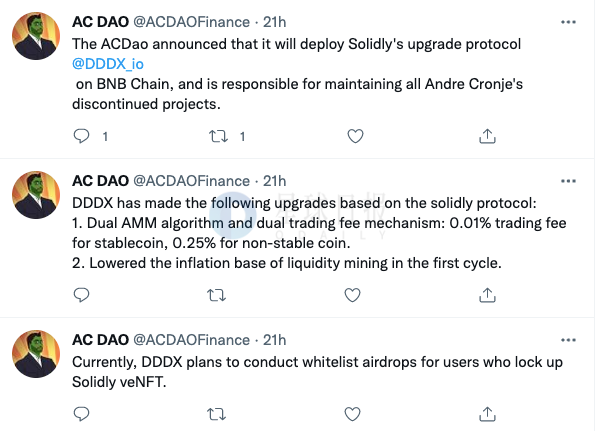This screenshot has height=431, width=596.
Task: Like the tweet about DDDX upgrades
Action: (x=352, y=295)
